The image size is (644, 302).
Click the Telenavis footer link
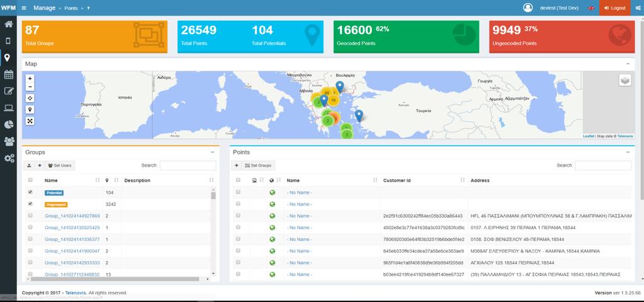[x=76, y=293]
